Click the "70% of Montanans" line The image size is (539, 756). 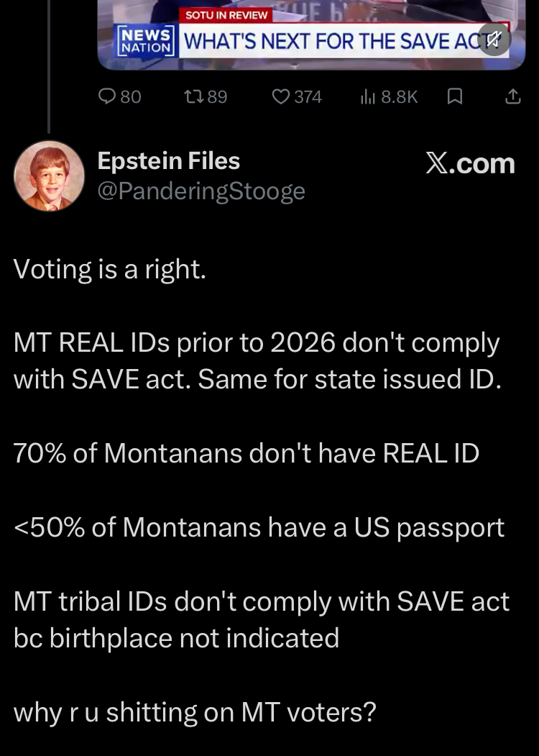[x=246, y=453]
